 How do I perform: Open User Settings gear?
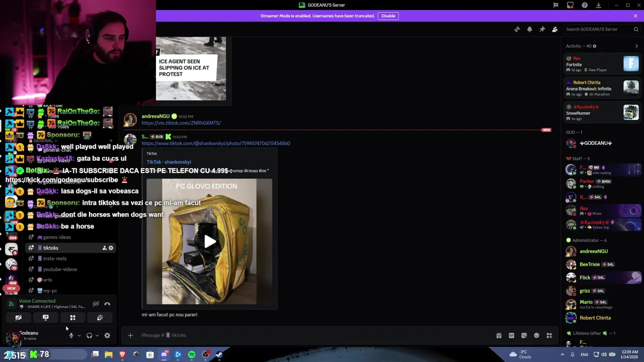[x=107, y=336]
